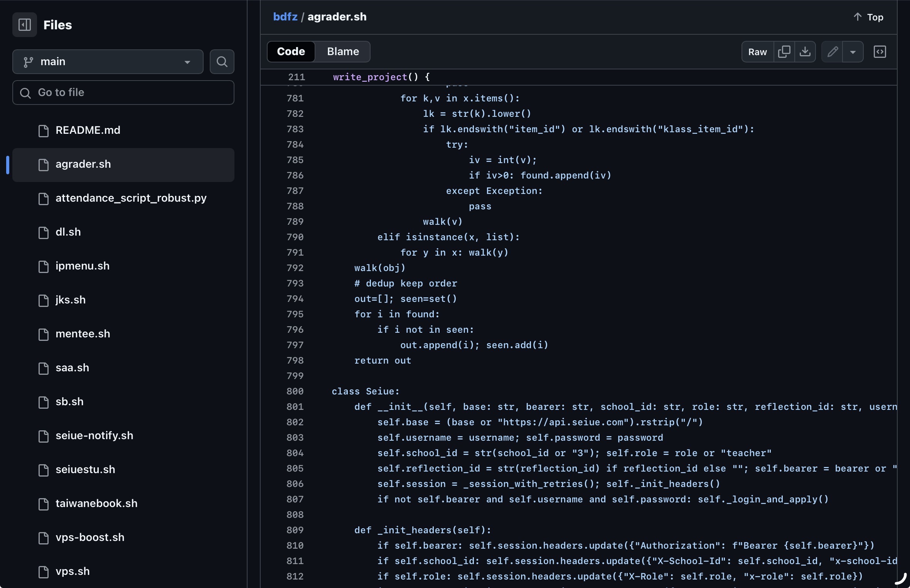The height and width of the screenshot is (588, 910).
Task: Collapse the file tree side panel
Action: 25,25
